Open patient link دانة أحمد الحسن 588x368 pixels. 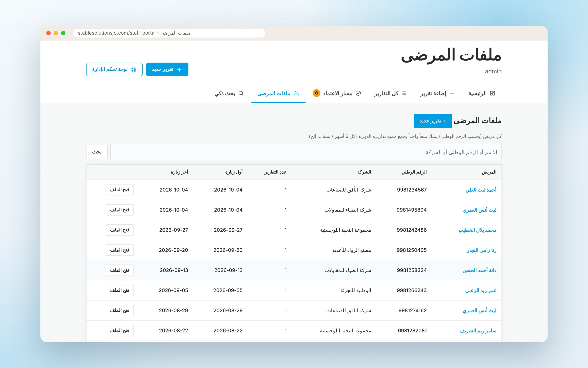click(x=479, y=270)
